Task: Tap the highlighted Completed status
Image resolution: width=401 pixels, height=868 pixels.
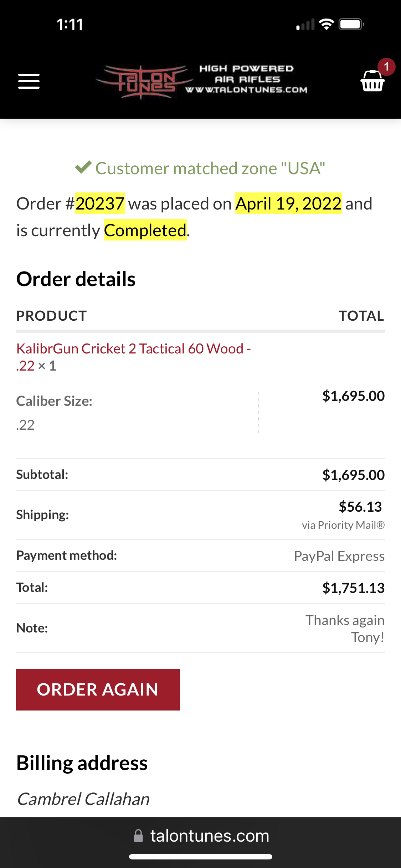Action: (x=145, y=230)
